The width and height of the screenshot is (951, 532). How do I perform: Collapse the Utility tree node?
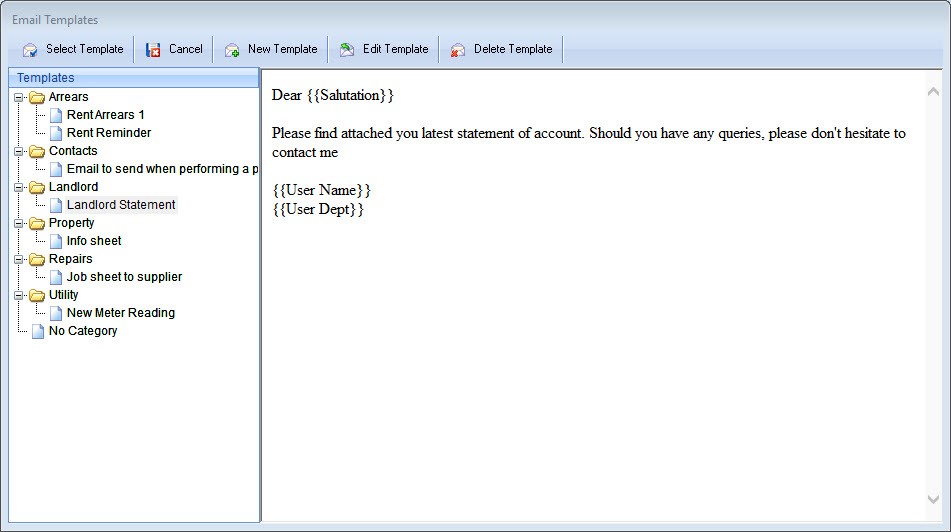19,295
